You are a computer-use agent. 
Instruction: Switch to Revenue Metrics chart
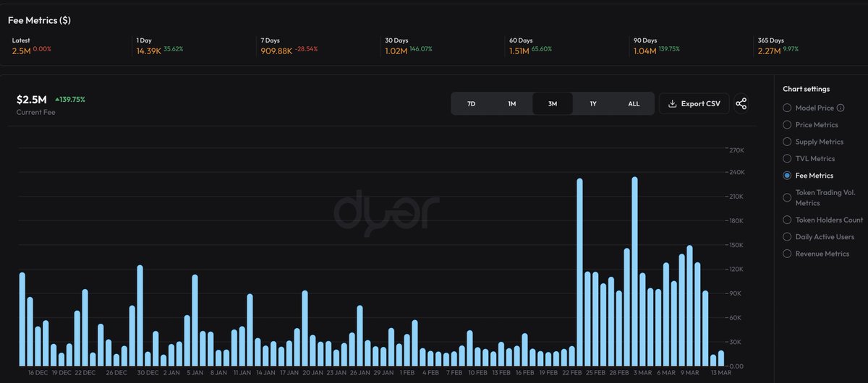coord(787,254)
